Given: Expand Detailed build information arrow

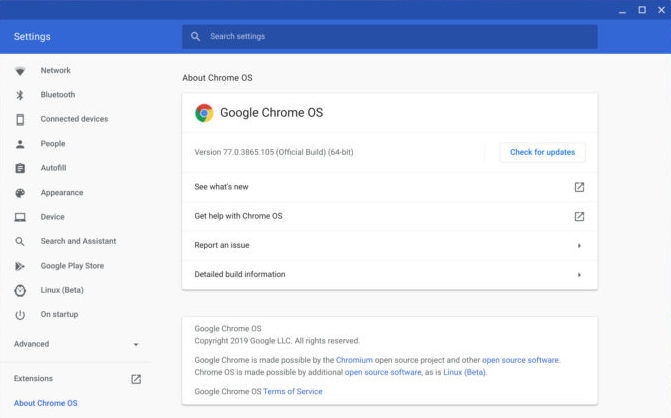Looking at the screenshot, I should 579,274.
